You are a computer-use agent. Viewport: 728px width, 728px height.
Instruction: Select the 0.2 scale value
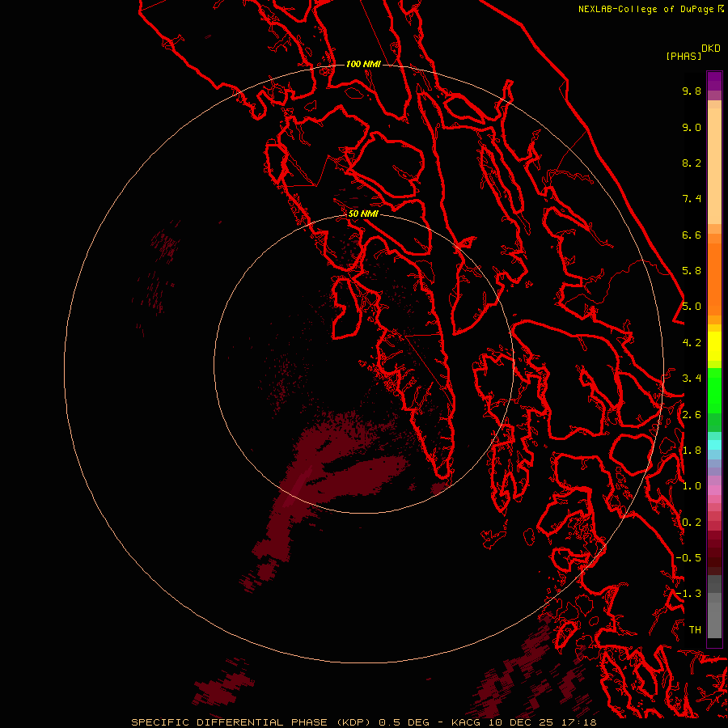pos(692,523)
